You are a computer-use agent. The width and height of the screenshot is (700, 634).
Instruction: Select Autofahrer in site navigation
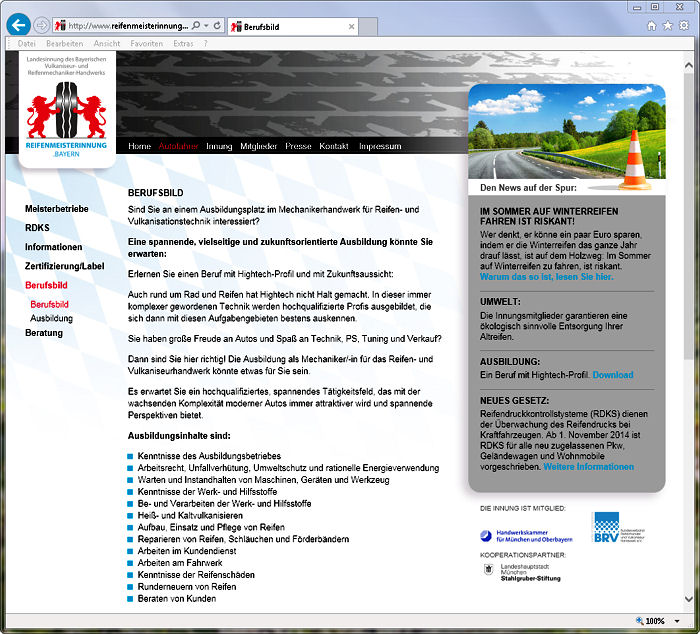(178, 146)
